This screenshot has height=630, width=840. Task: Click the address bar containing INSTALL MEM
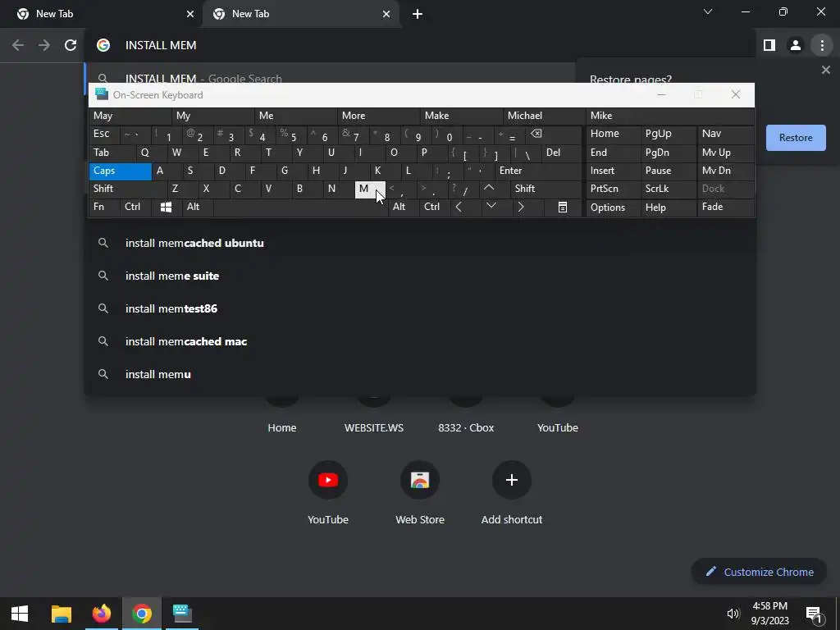(x=420, y=46)
